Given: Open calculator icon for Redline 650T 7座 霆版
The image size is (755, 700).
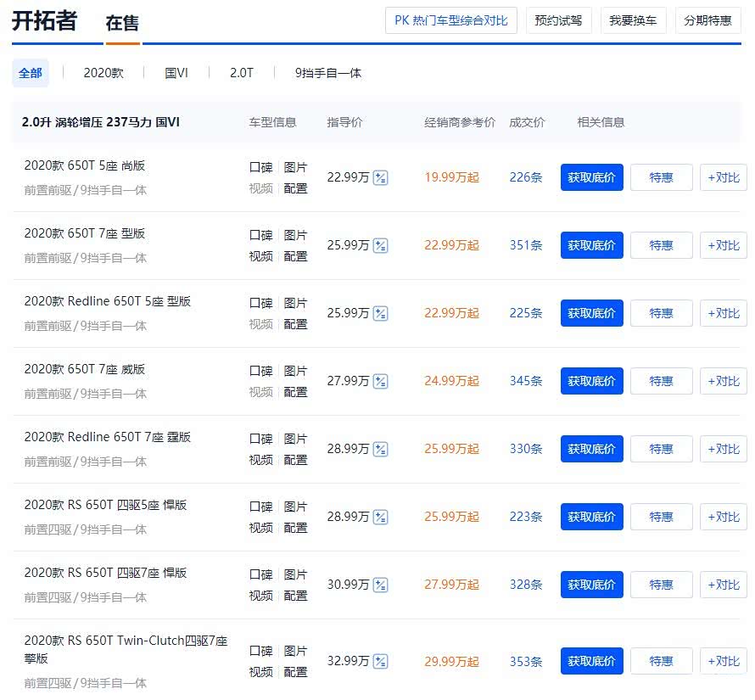Looking at the screenshot, I should [380, 450].
